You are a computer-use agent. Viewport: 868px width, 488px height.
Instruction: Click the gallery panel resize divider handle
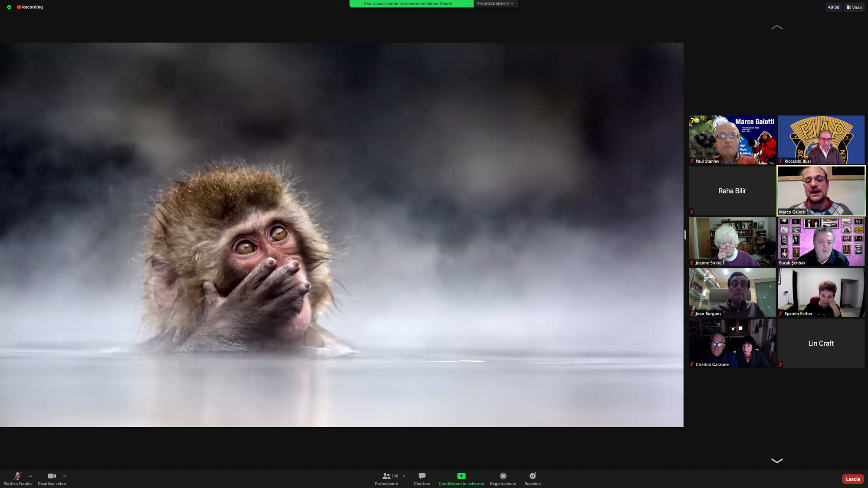pos(685,235)
